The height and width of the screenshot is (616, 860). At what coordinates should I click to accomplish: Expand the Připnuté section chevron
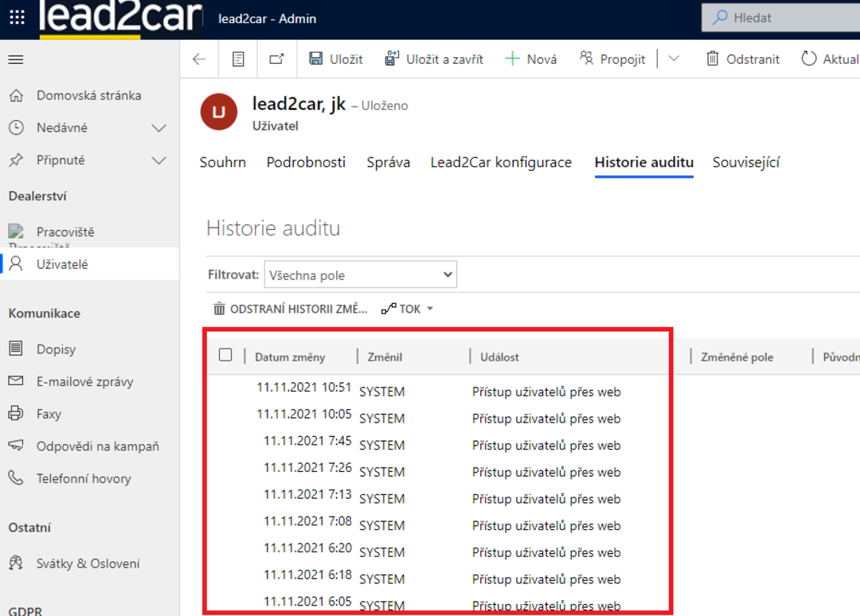pos(159,161)
